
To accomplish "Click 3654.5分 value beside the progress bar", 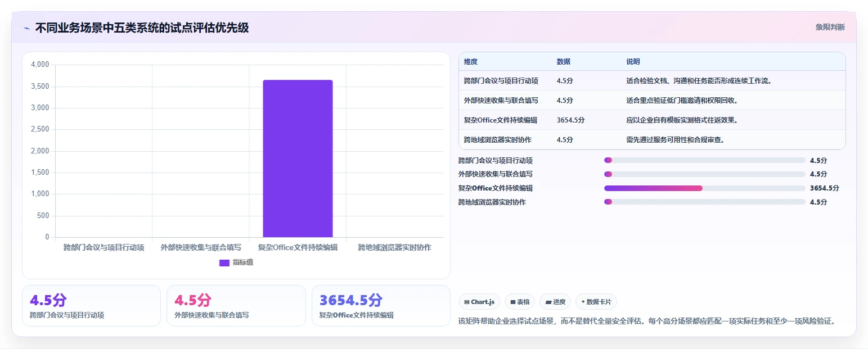I will pyautogui.click(x=825, y=188).
